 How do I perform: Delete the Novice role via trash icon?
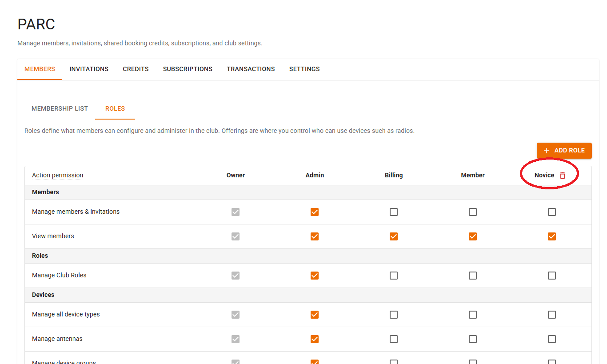pos(563,176)
